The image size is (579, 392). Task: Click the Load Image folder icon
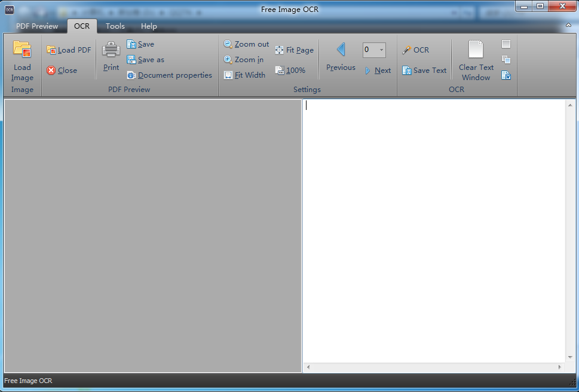(22, 50)
